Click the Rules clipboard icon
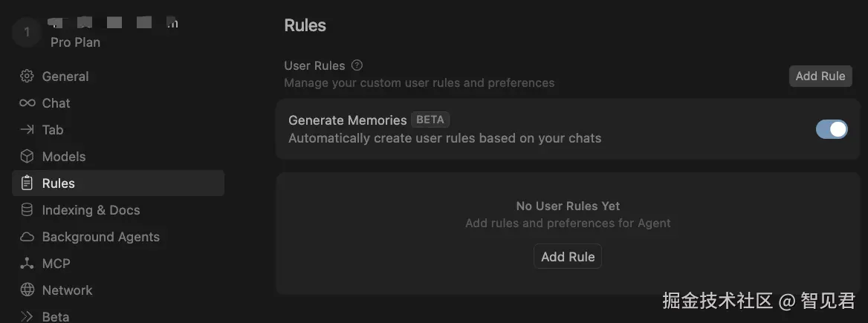Screen dimensions: 868x323 pos(27,183)
